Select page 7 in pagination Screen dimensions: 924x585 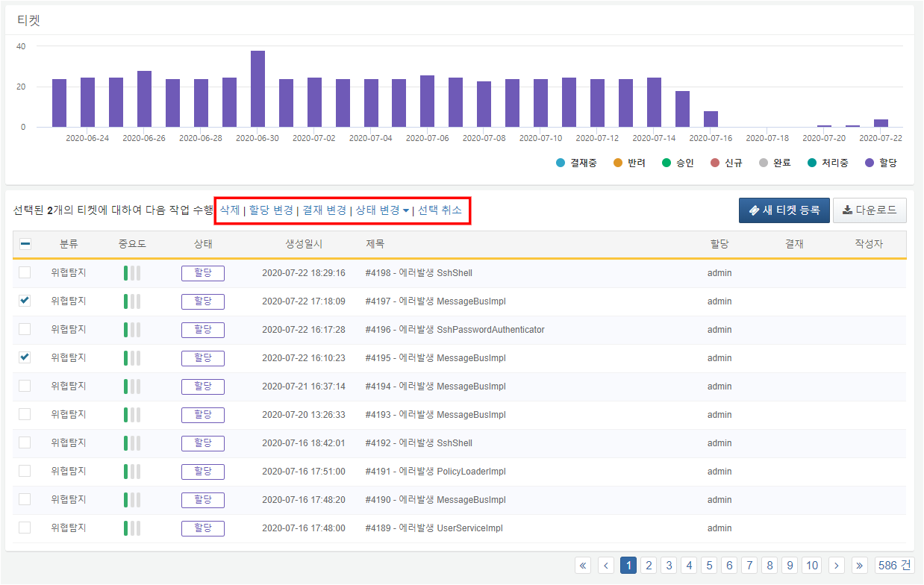tap(749, 566)
